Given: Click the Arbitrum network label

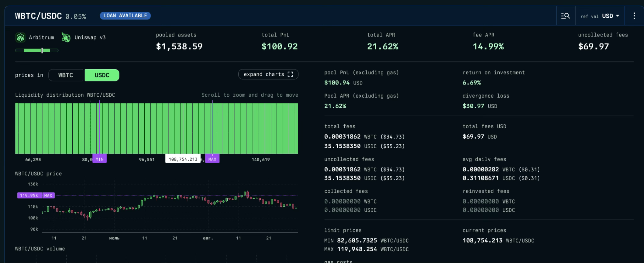Looking at the screenshot, I should 42,37.
